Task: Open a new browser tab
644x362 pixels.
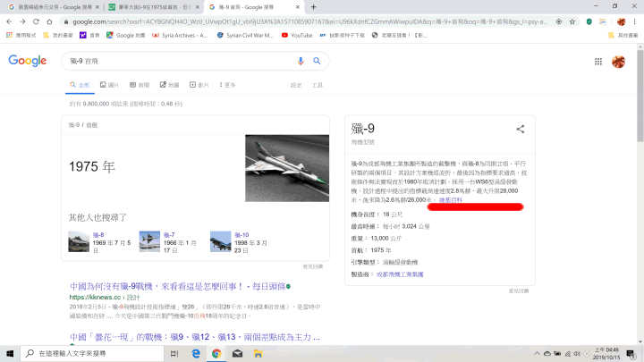Action: tap(313, 7)
